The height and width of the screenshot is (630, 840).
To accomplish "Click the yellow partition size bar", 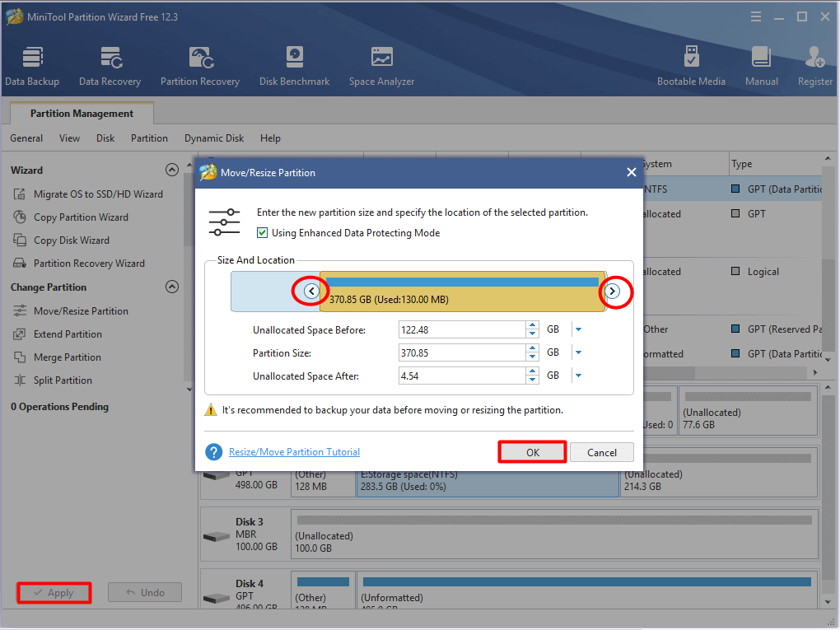I will click(462, 292).
